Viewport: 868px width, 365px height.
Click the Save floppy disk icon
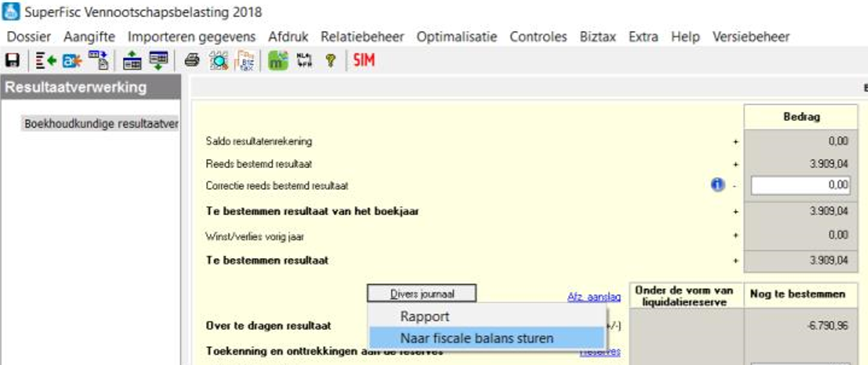(12, 61)
